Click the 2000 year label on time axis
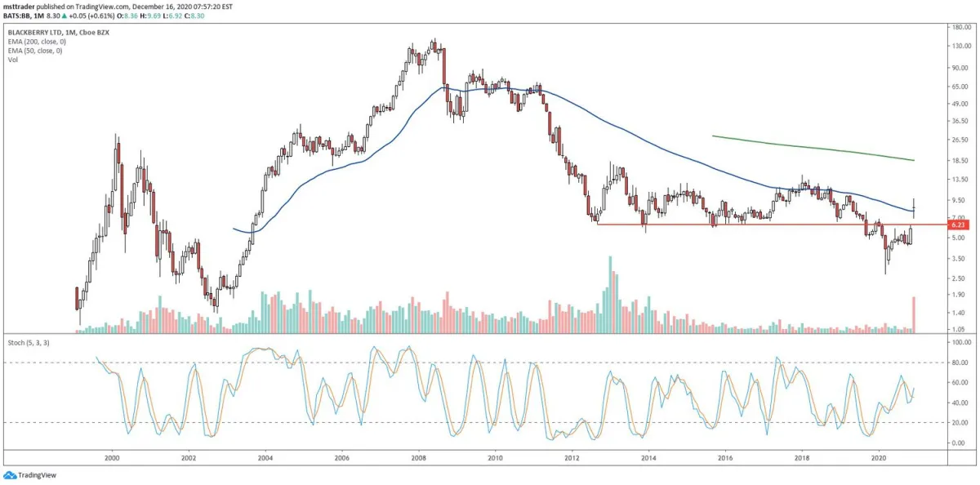The width and height of the screenshot is (980, 485). (112, 460)
